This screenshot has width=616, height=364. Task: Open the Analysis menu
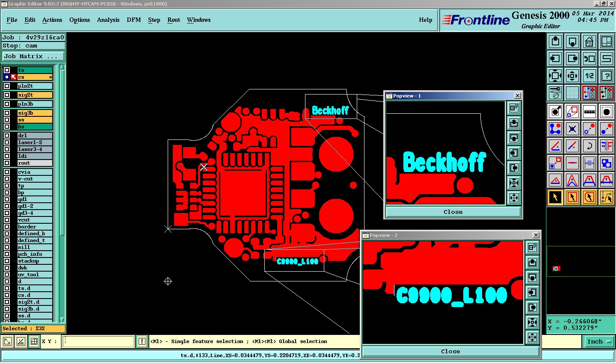point(108,20)
